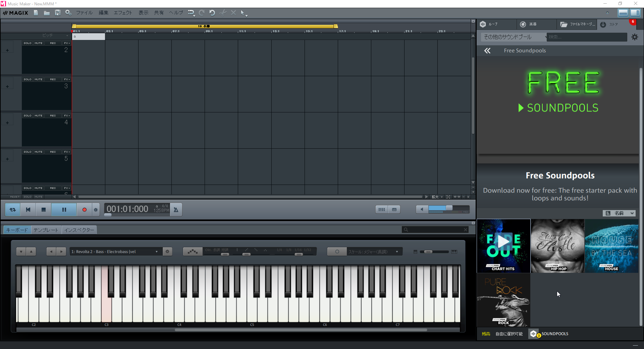This screenshot has height=349, width=644.
Task: Open a project with the folder icon
Action: [47, 13]
